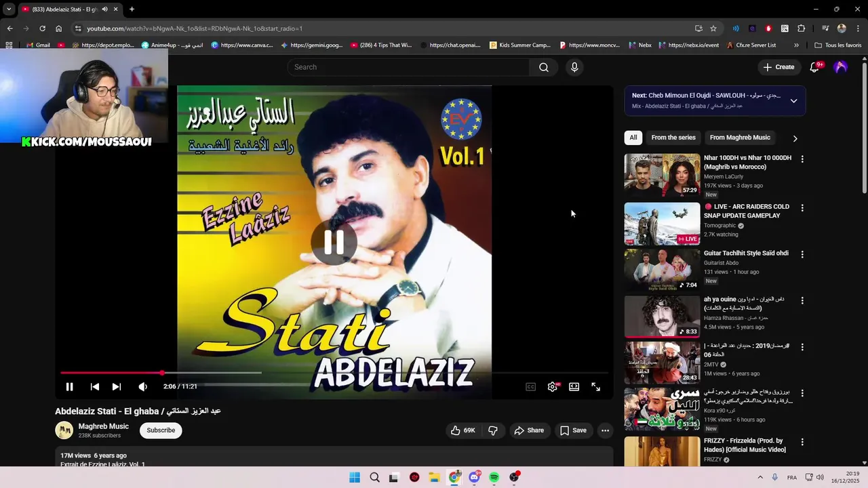Open Nhar 100DH vs Nhar 10 000DH thumbnail
Screen dimensions: 868x488
tap(662, 175)
